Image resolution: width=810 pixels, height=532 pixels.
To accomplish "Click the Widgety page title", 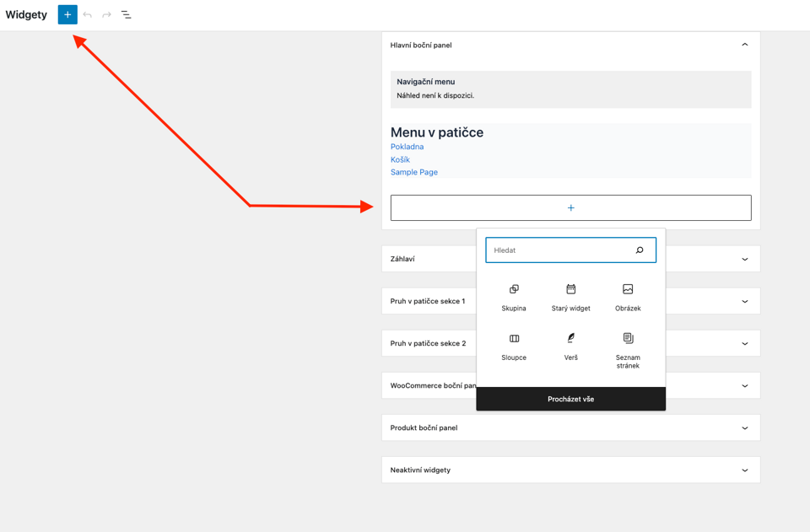I will (x=26, y=14).
